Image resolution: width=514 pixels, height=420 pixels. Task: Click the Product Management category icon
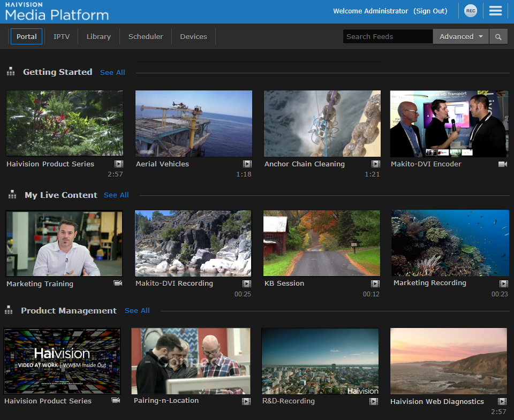coord(9,310)
